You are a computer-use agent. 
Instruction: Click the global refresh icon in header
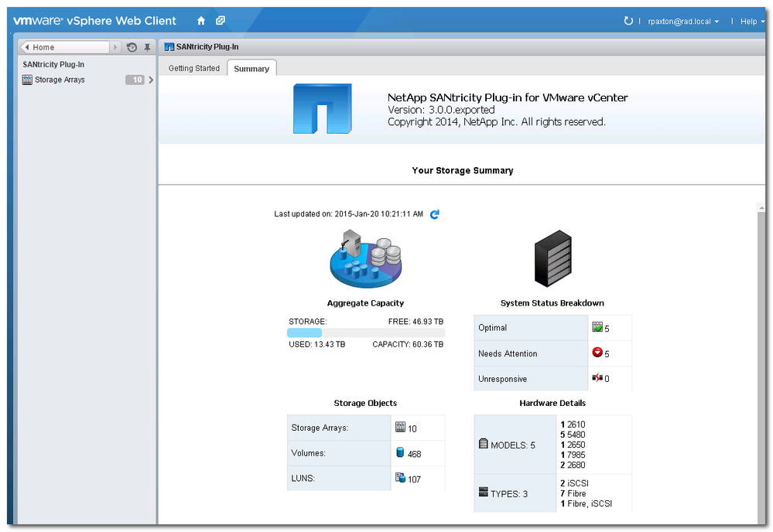point(628,21)
